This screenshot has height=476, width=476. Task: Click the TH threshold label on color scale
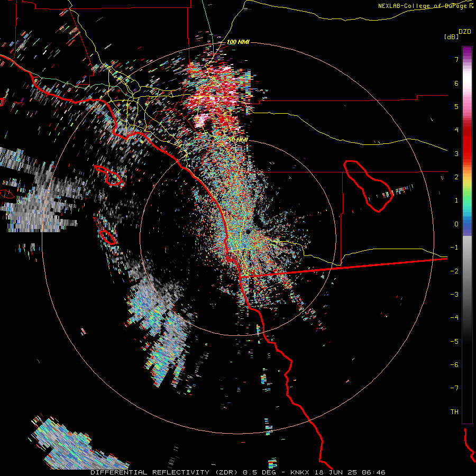tap(454, 412)
